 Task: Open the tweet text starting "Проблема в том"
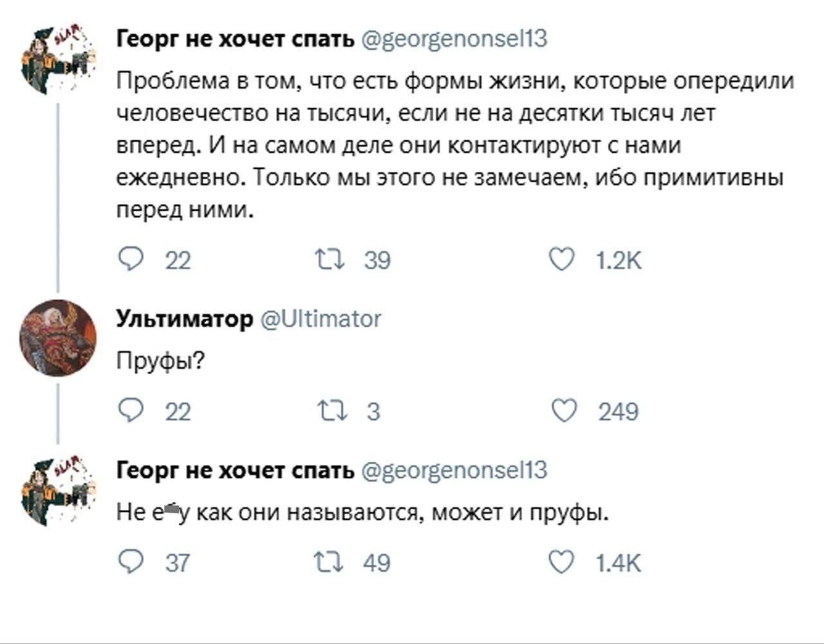coord(451,145)
